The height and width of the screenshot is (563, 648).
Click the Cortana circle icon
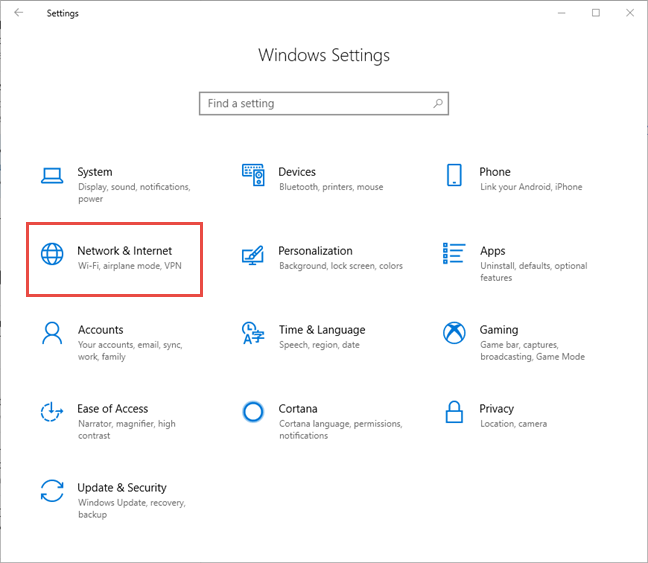(253, 412)
